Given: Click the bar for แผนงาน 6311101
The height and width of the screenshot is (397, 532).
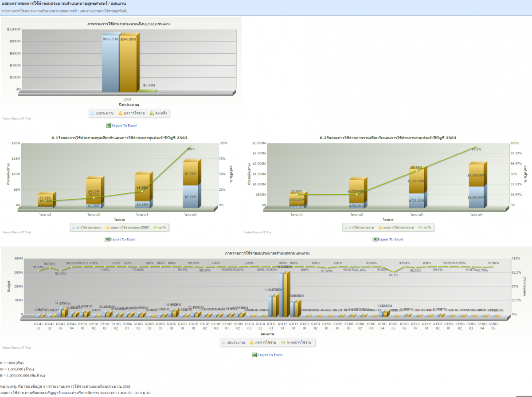Looking at the screenshot, I should click(x=273, y=307).
